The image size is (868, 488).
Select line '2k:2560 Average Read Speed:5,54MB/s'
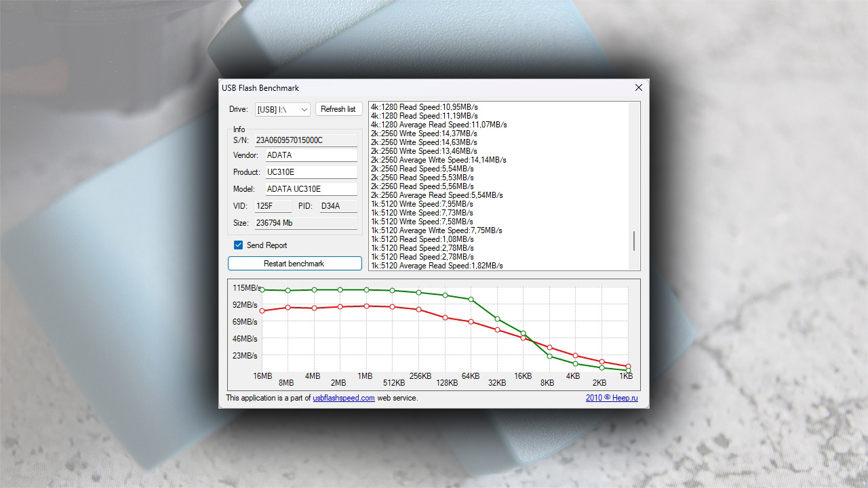(437, 195)
